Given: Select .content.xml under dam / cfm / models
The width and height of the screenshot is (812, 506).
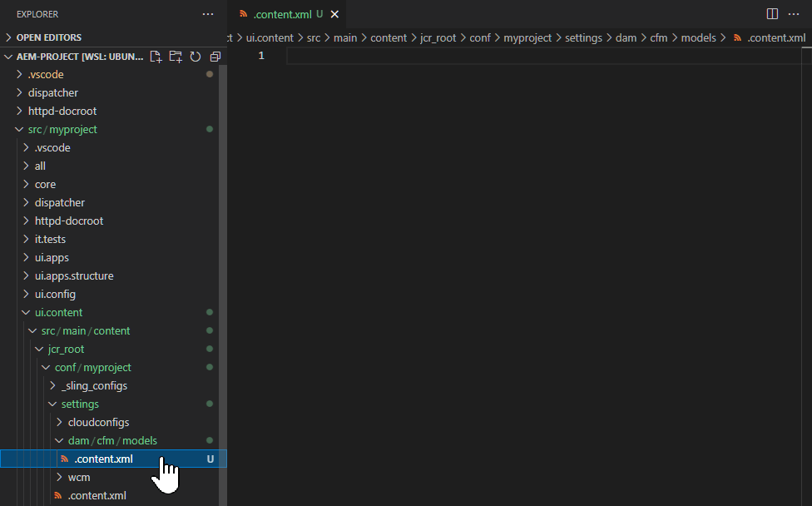Looking at the screenshot, I should click(113, 459).
